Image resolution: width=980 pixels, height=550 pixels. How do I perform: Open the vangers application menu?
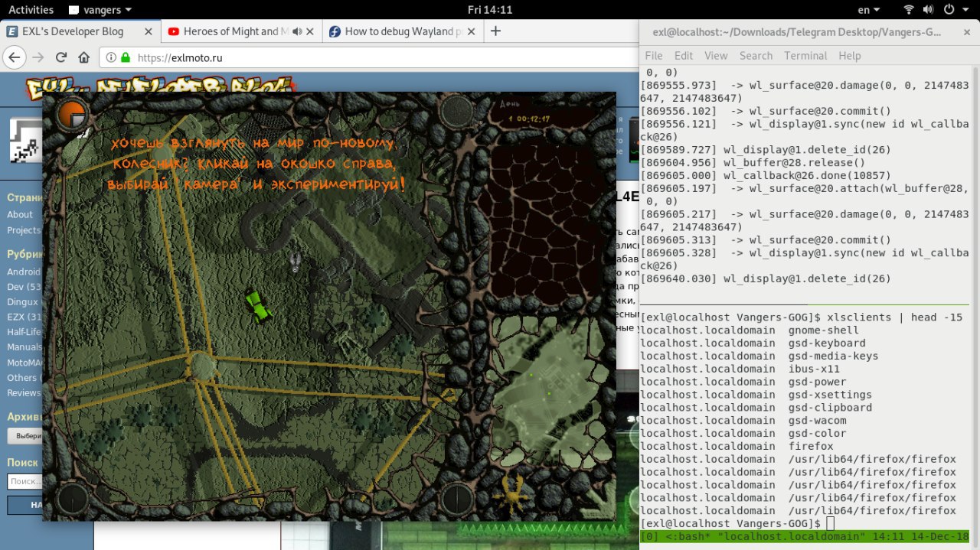click(x=100, y=10)
